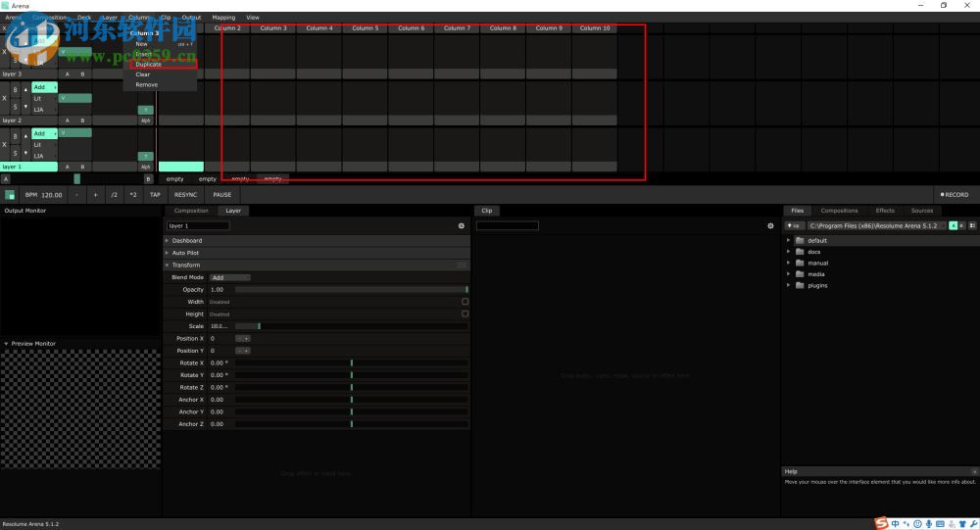Screen dimensions: 980x530
Task: Click the PAUSE button
Action: 221,195
